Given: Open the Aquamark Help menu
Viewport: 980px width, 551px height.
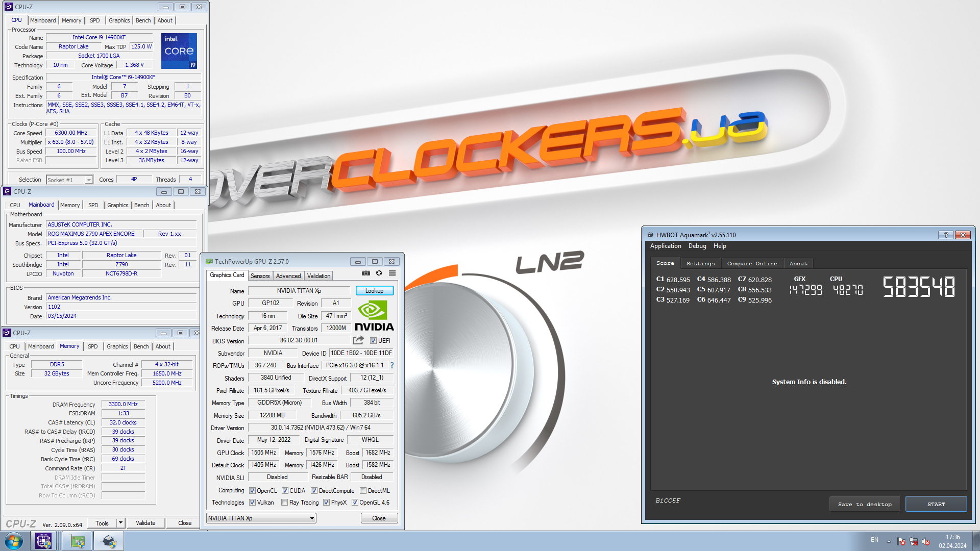Looking at the screenshot, I should coord(720,246).
